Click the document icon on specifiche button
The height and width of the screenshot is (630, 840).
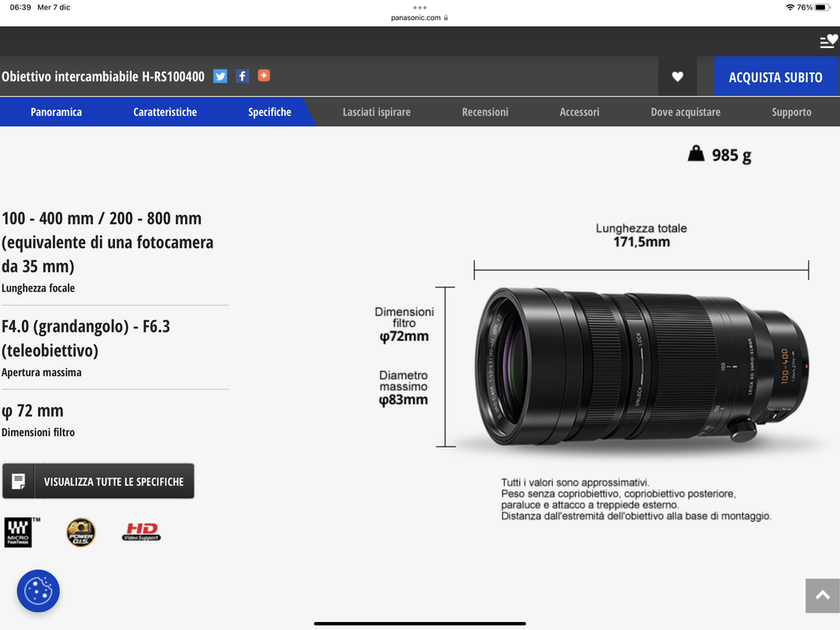click(x=18, y=481)
